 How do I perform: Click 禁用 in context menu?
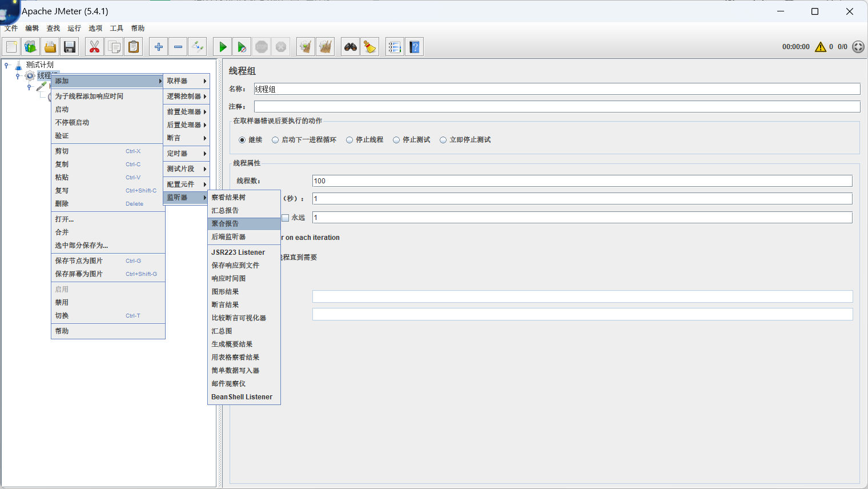point(108,303)
